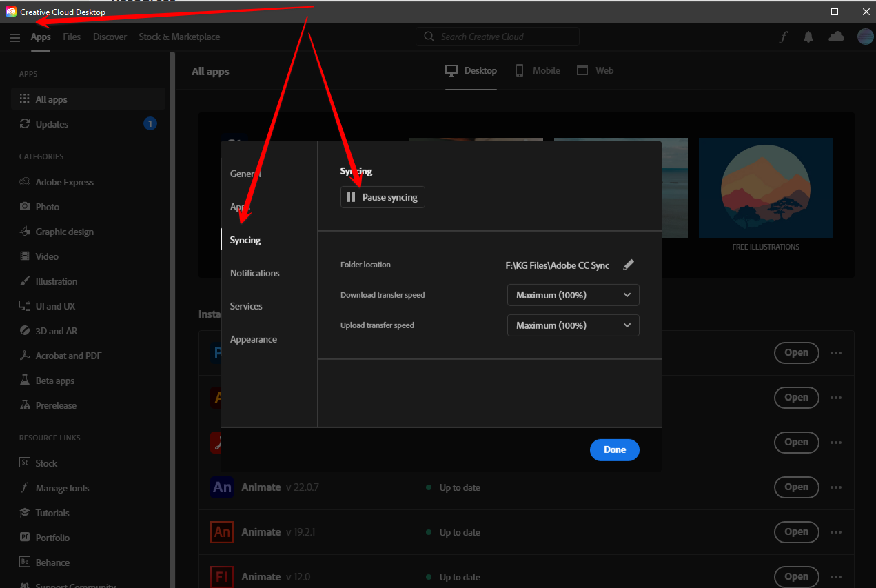
Task: Open the Acrobat and PDF category
Action: coord(23,355)
